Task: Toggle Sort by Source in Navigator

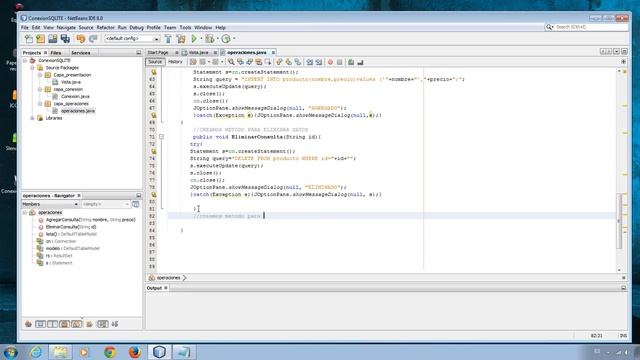Action: pyautogui.click(x=115, y=324)
